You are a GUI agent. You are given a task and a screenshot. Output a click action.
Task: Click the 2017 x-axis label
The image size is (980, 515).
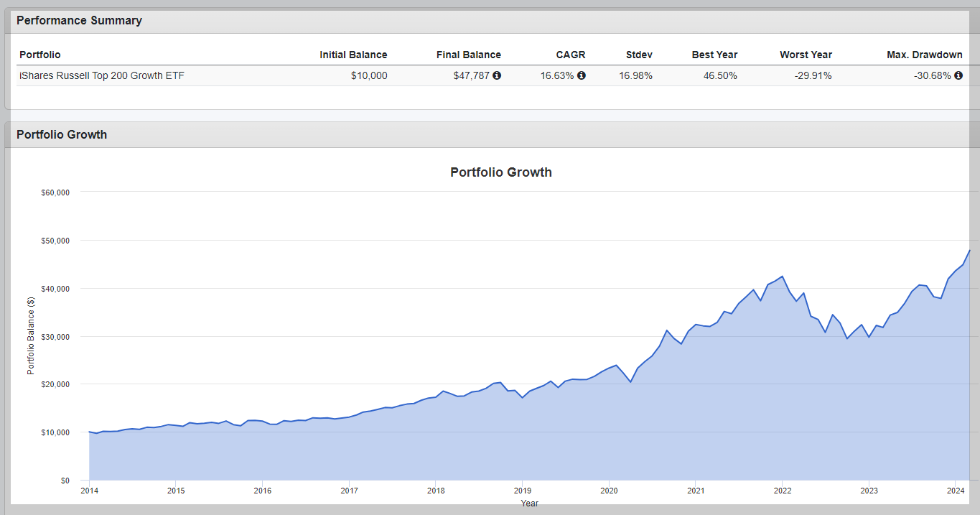coord(349,491)
